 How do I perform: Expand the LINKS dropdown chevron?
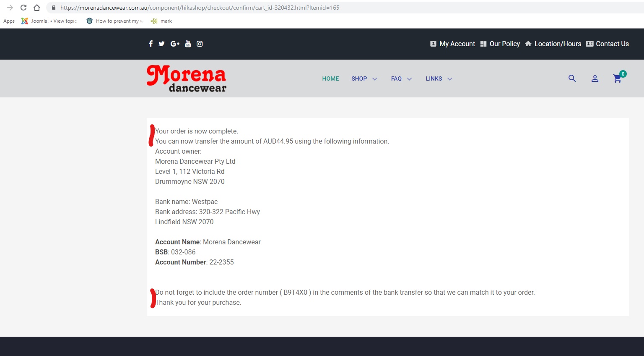(450, 79)
